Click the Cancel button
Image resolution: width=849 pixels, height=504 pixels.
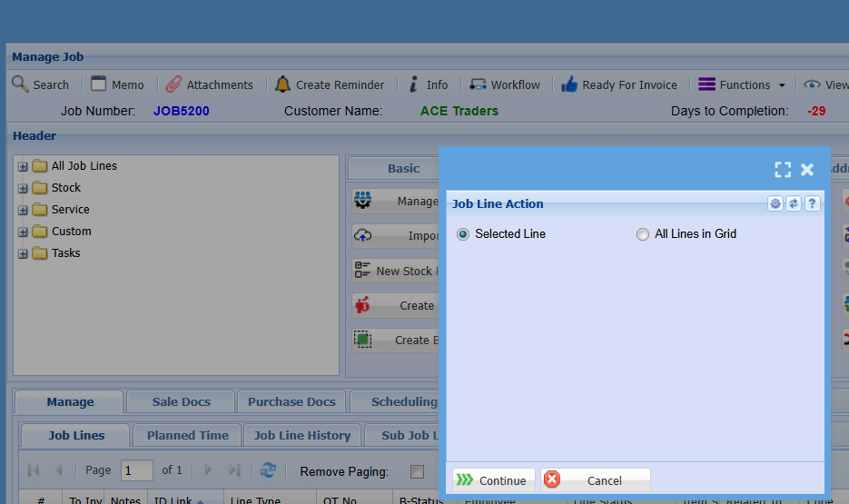point(596,480)
